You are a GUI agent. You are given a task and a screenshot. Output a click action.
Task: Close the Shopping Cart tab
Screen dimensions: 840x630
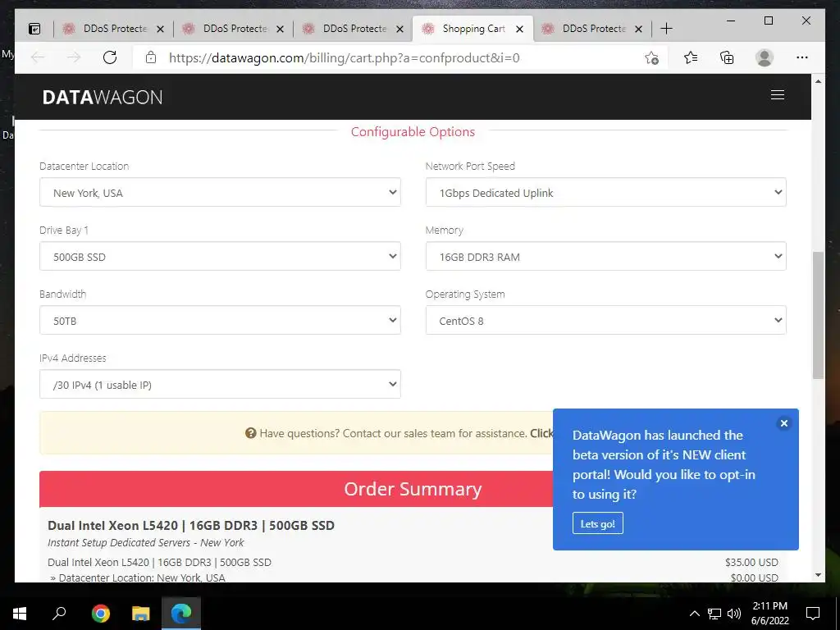pyautogui.click(x=519, y=30)
